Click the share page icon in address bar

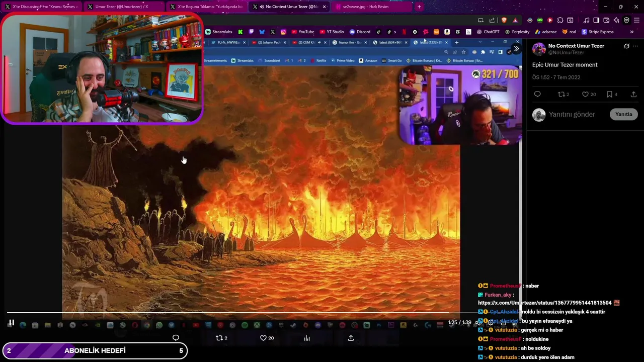(492, 20)
